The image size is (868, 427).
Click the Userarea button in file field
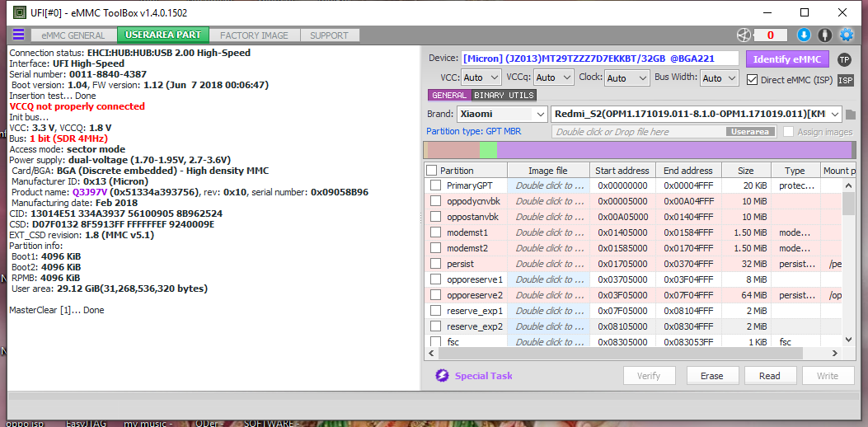click(749, 132)
